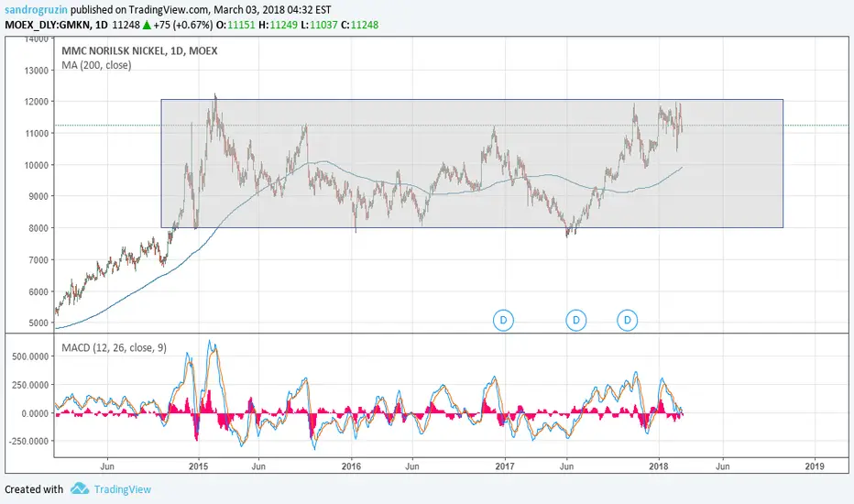The width and height of the screenshot is (854, 504).
Task: Click the 250.0000 MACD axis label
Action: (x=30, y=385)
